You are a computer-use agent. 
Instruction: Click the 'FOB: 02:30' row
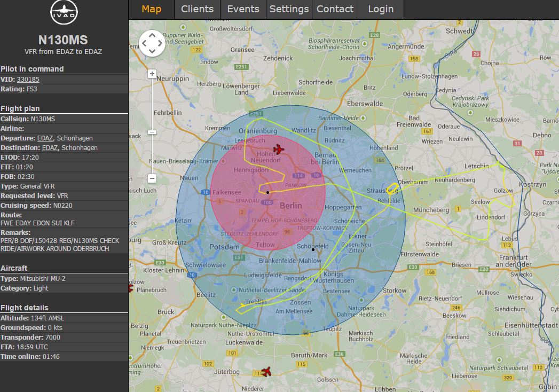click(64, 177)
